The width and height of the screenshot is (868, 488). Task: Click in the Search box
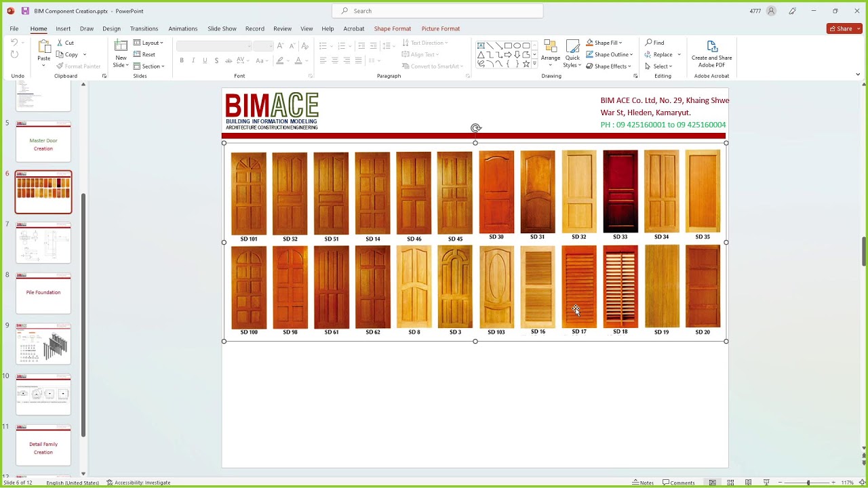tap(437, 11)
